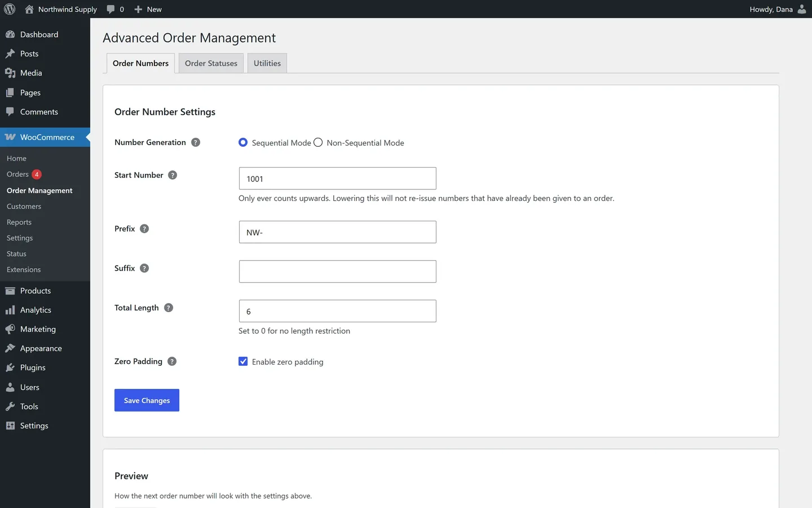Screen dimensions: 812x508
Task: Click the empty Suffix input field
Action: click(337, 271)
